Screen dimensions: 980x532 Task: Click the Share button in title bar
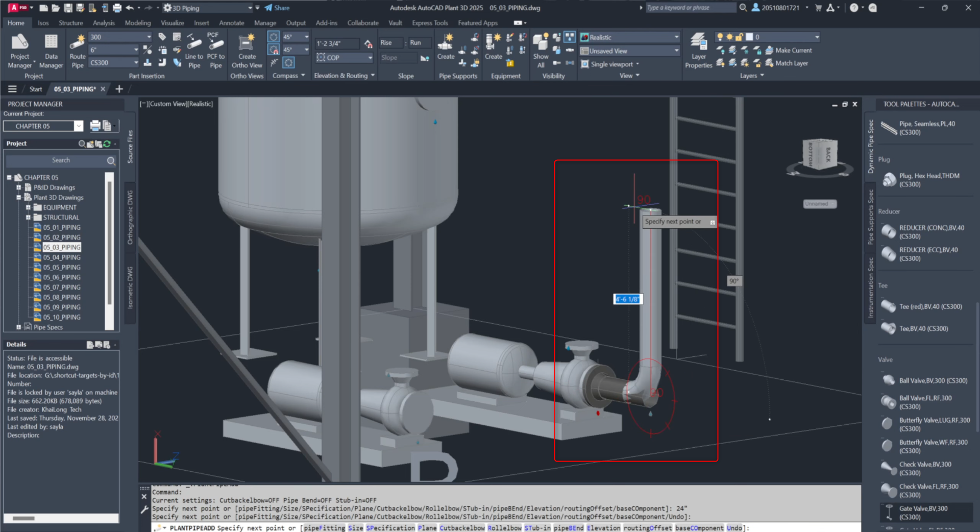click(x=277, y=8)
